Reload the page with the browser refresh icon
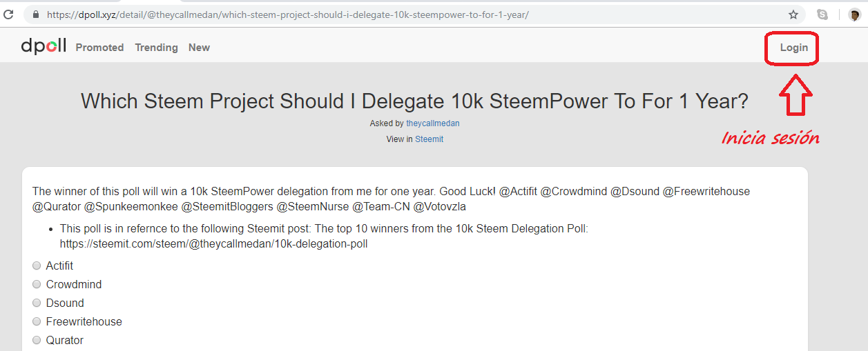The width and height of the screenshot is (868, 351). pos(8,14)
